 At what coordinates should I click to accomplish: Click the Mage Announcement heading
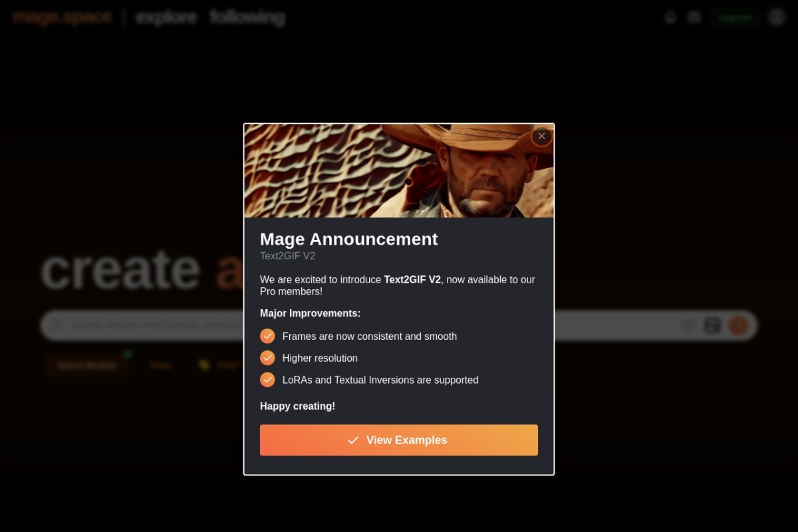(x=348, y=239)
